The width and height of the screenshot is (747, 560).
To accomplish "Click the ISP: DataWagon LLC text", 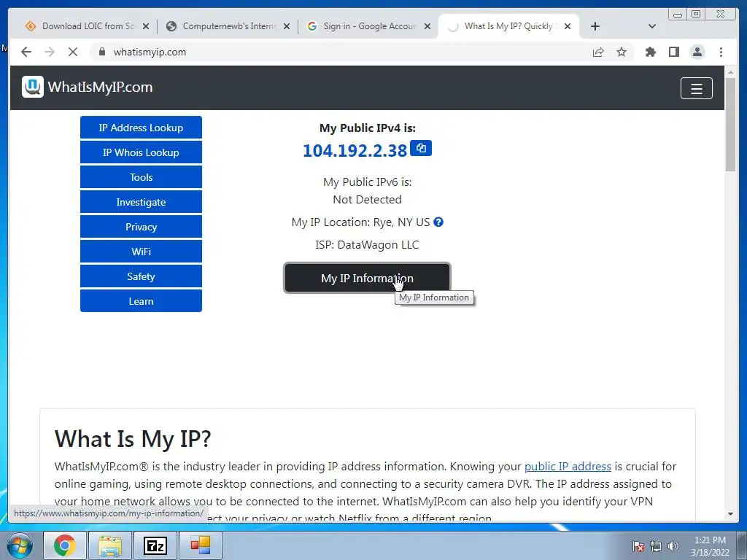I will (367, 245).
